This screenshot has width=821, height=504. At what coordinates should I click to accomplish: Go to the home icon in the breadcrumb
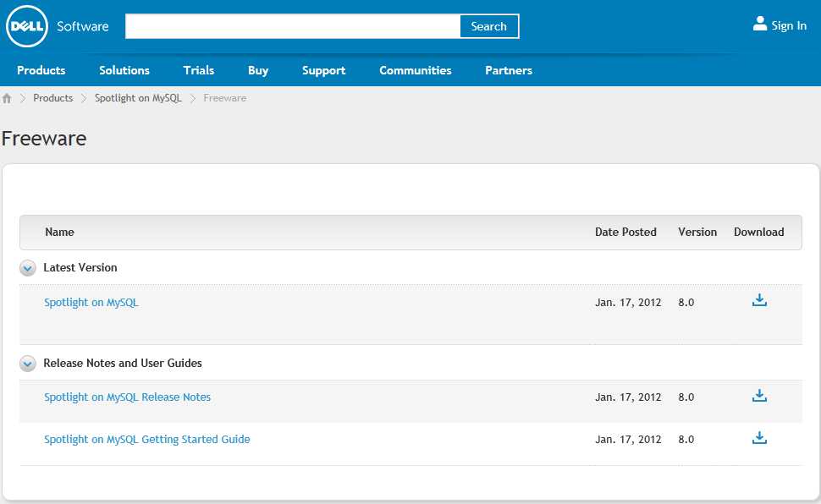[7, 98]
